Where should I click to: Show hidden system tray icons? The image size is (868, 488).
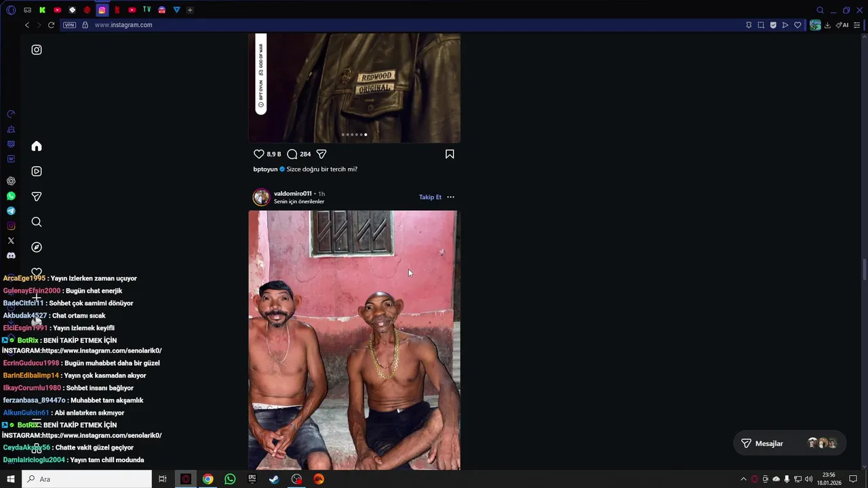pyautogui.click(x=743, y=479)
